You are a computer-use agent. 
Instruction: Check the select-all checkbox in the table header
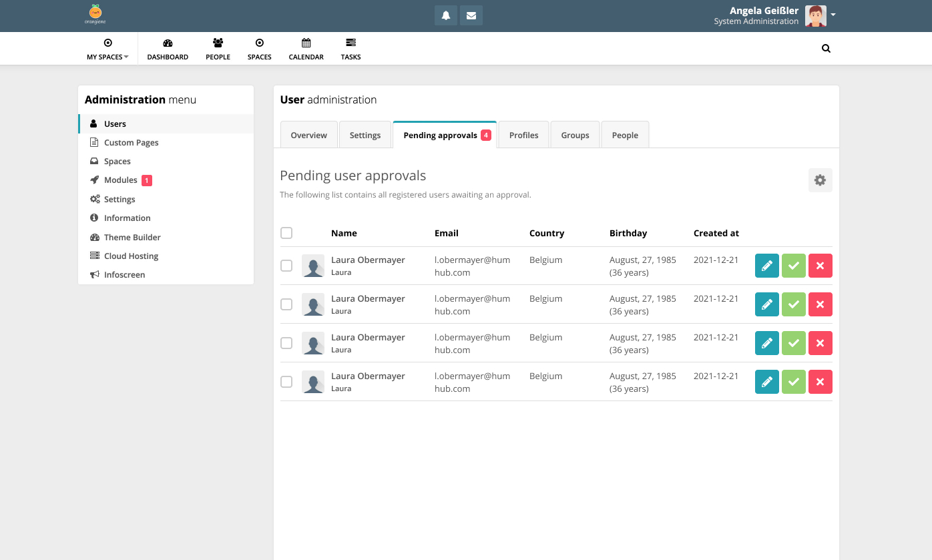coord(286,233)
